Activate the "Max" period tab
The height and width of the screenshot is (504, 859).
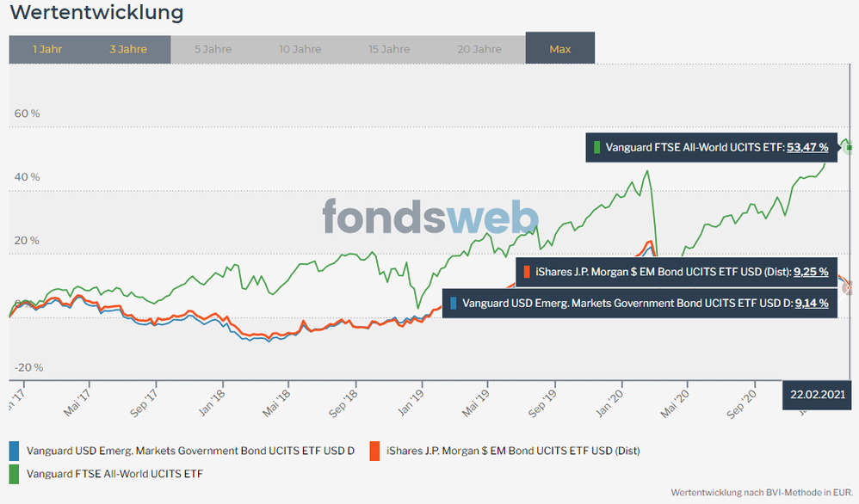(560, 48)
